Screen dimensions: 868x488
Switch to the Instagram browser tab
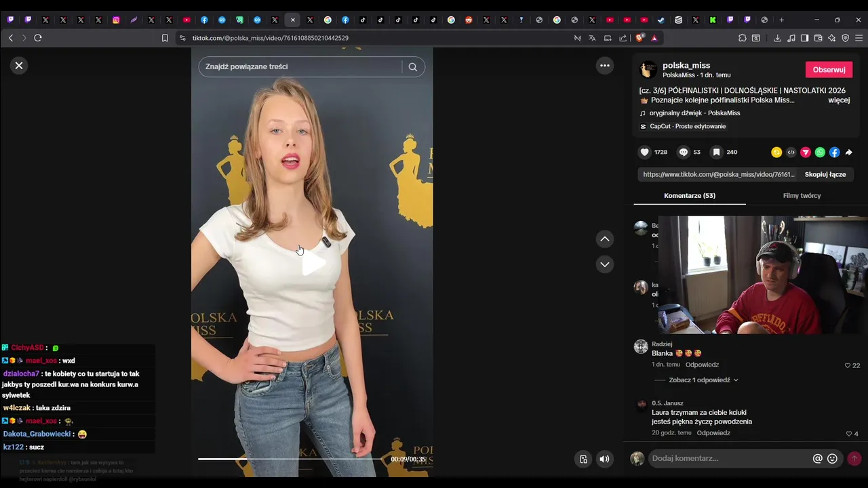(x=116, y=20)
